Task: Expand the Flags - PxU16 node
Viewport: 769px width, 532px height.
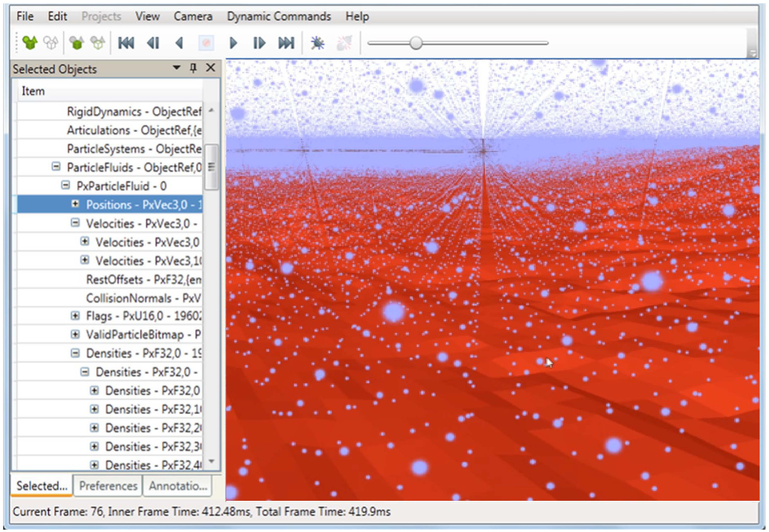Action: (75, 316)
